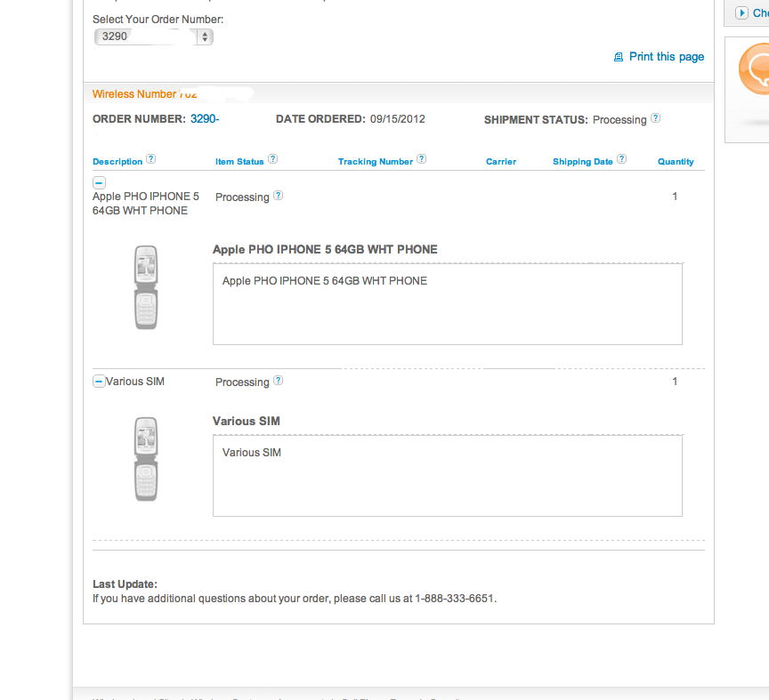Screen dimensions: 769x700
Task: Click the Wireless Number label
Action: coord(134,94)
